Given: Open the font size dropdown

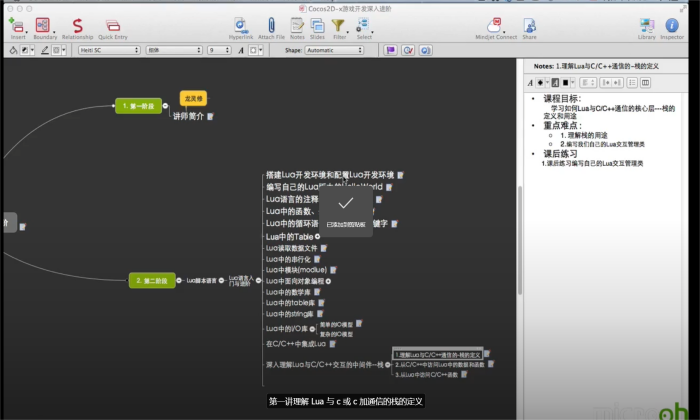Looking at the screenshot, I should pos(219,49).
